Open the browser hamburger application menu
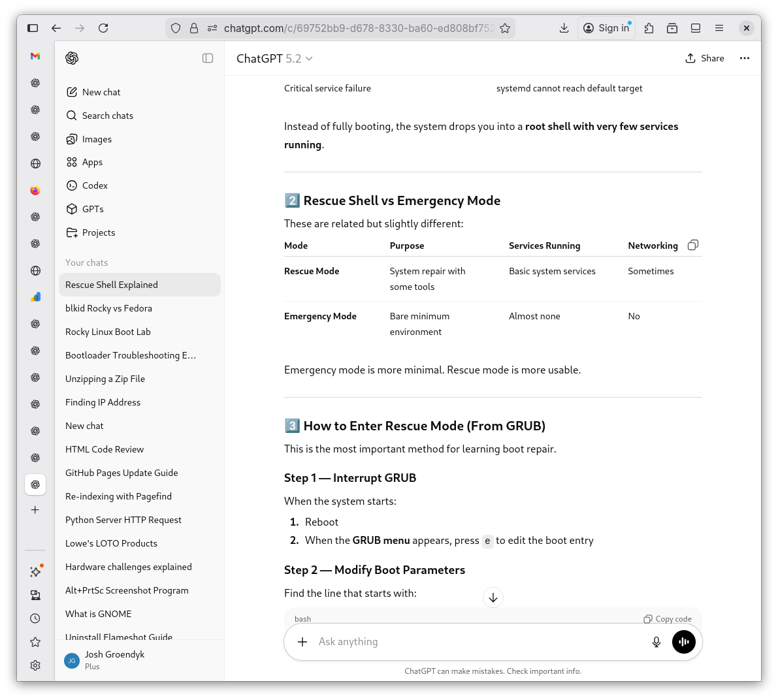 point(719,28)
